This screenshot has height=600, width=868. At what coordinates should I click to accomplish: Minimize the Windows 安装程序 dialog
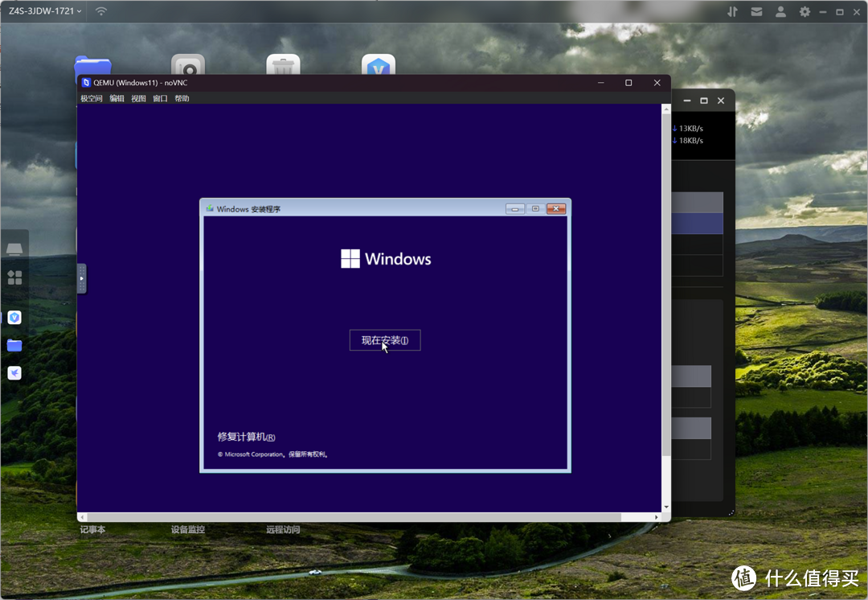pos(515,209)
